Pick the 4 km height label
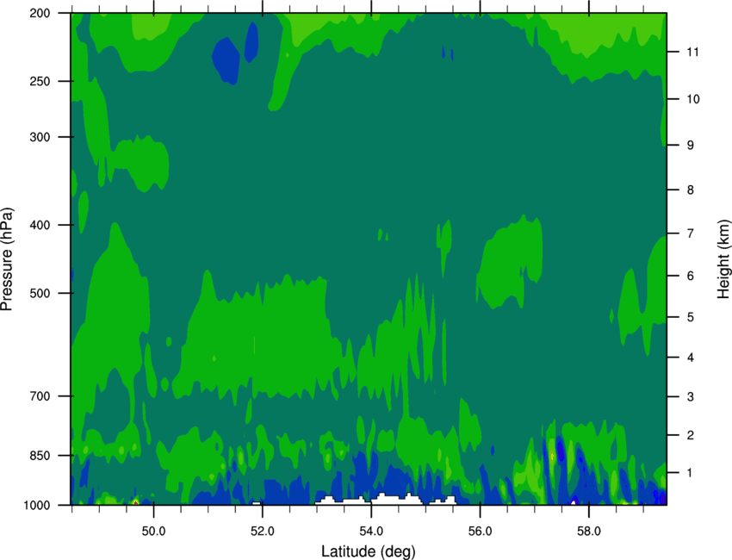Viewport: 732px width, 560px height. click(x=690, y=358)
